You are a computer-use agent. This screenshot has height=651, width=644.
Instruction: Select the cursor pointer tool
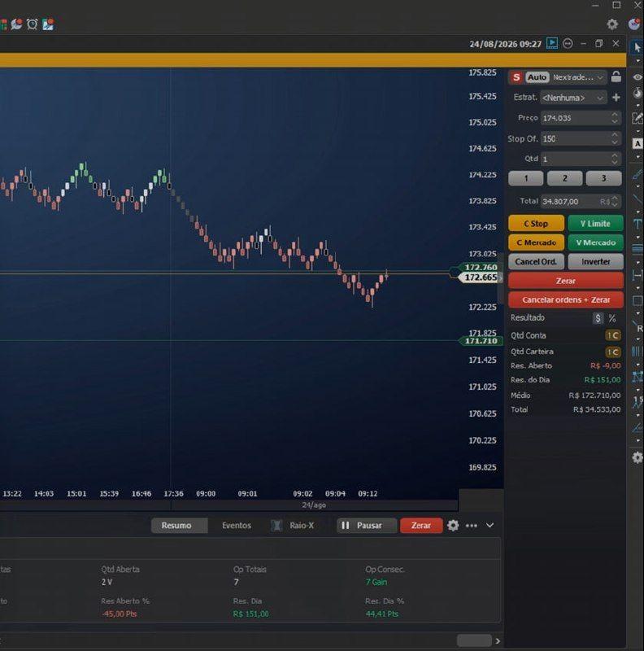coord(637,48)
